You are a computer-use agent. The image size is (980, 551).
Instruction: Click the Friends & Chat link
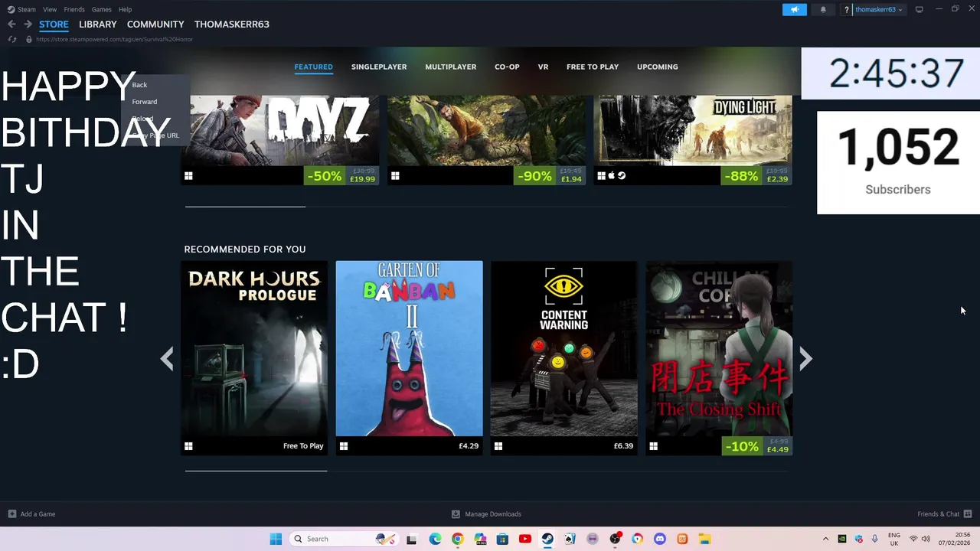939,514
